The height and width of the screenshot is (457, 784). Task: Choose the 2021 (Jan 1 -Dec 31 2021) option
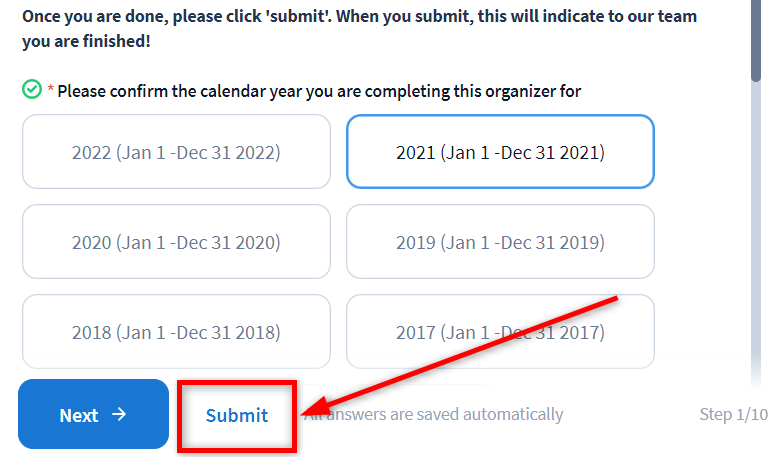(500, 152)
